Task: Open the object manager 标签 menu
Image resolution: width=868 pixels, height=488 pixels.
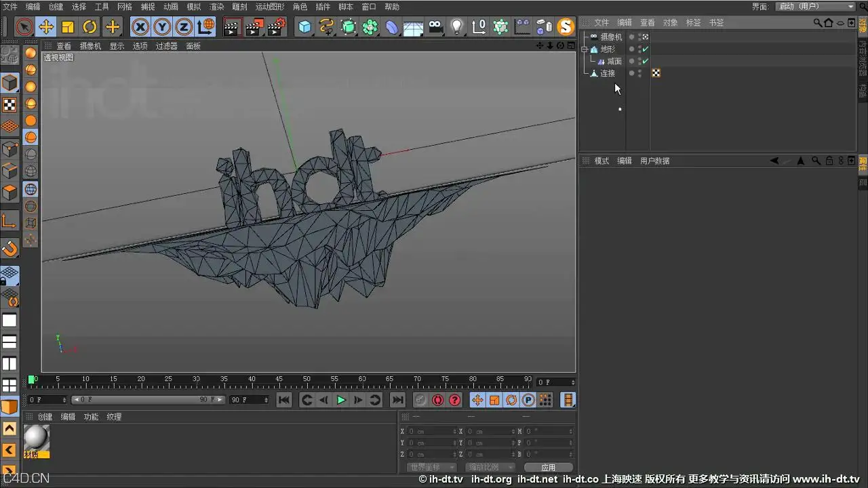Action: pyautogui.click(x=693, y=22)
